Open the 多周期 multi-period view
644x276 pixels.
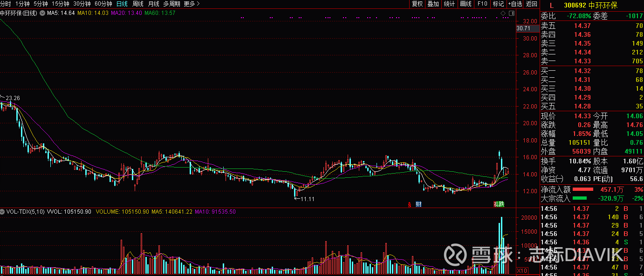coord(171,4)
